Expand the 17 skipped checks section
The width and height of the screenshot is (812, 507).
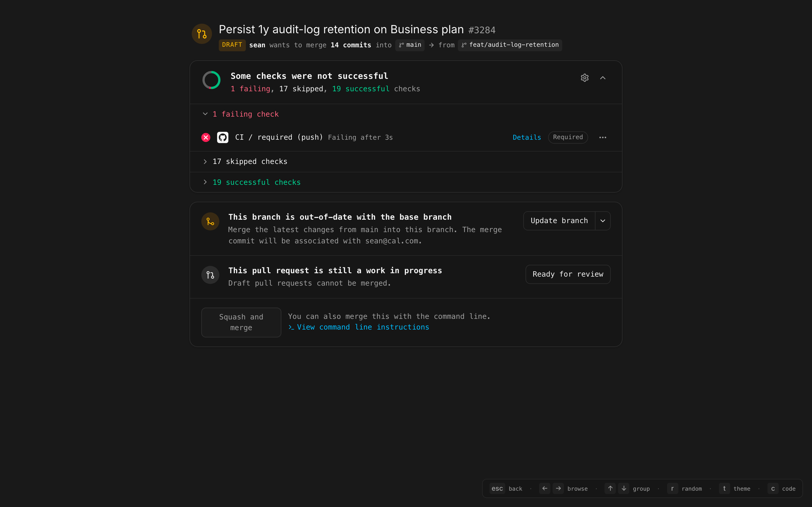[205, 162]
